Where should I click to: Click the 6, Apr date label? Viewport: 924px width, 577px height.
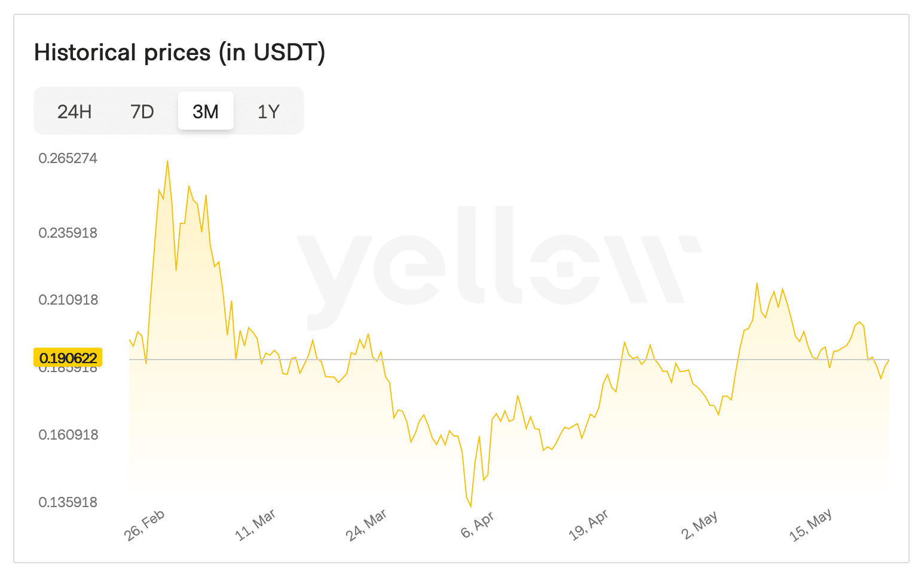pos(478,525)
